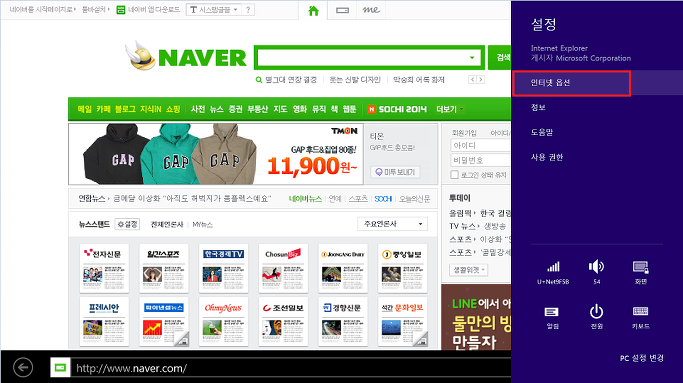
Task: Select the MY뉴스 tab
Action: [203, 224]
